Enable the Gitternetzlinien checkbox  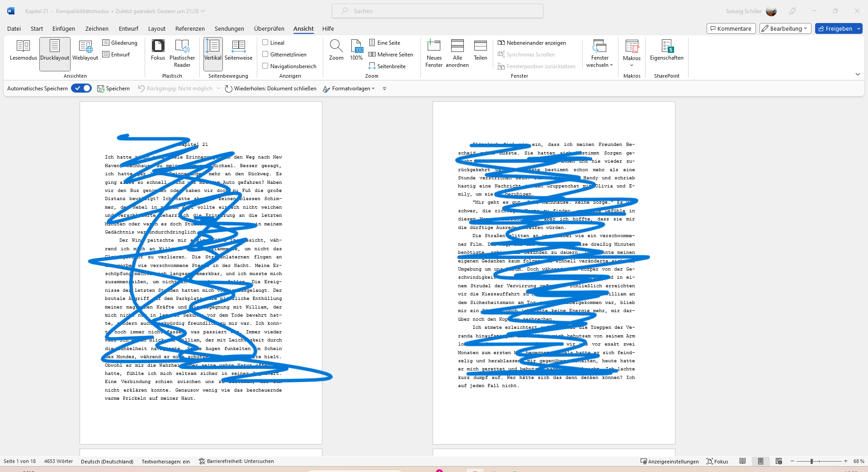[x=265, y=54]
